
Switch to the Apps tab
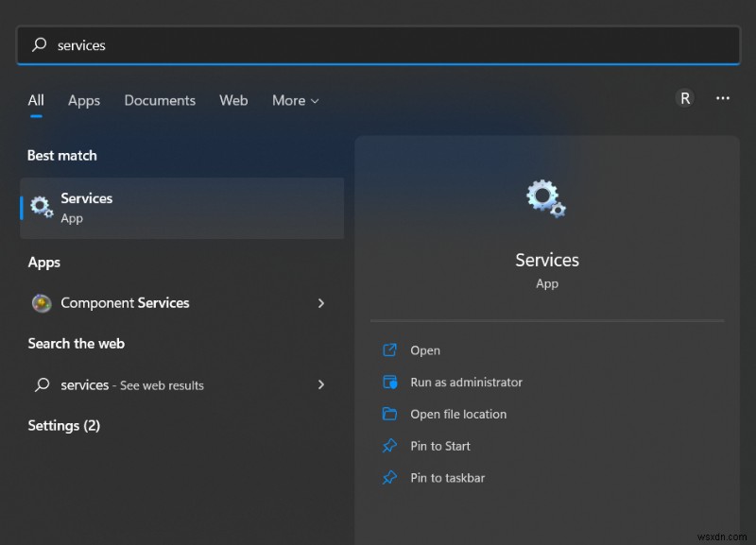[x=83, y=100]
